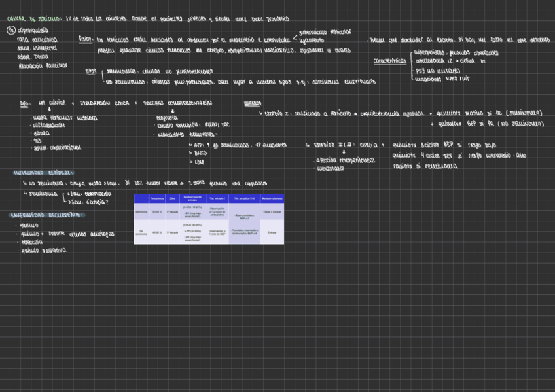
Task: Click the 'Extirpar' cell in the table
Action: coord(272,232)
